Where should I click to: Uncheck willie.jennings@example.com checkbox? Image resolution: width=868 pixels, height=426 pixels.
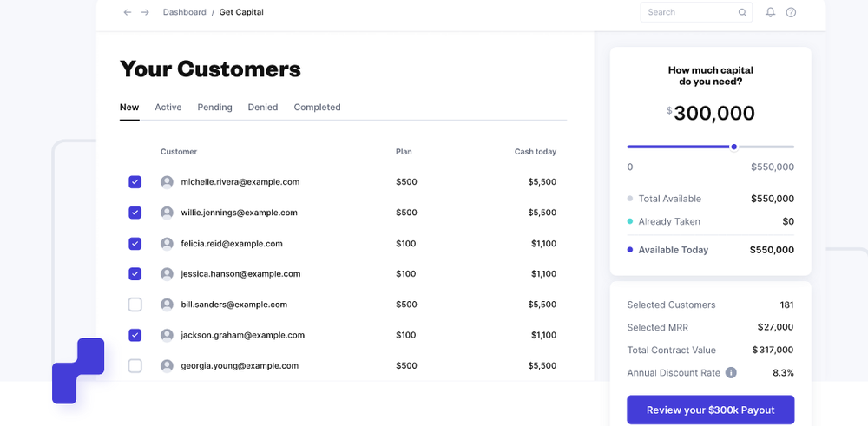[135, 213]
